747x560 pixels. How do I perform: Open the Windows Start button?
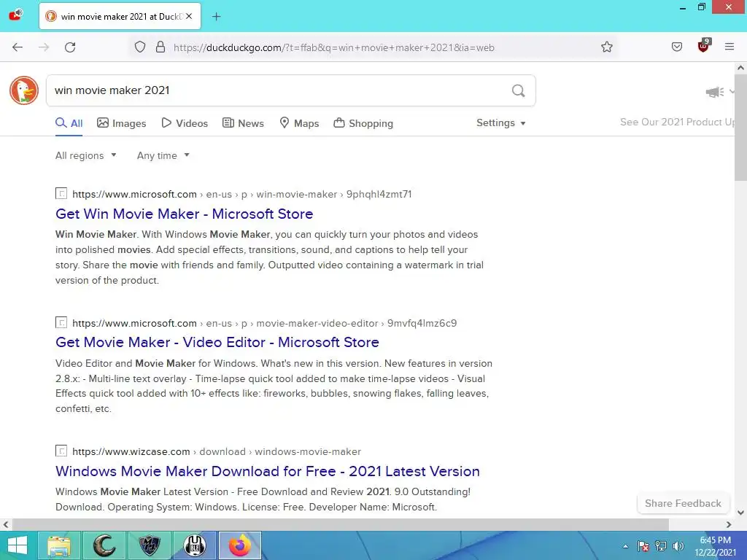coord(18,545)
